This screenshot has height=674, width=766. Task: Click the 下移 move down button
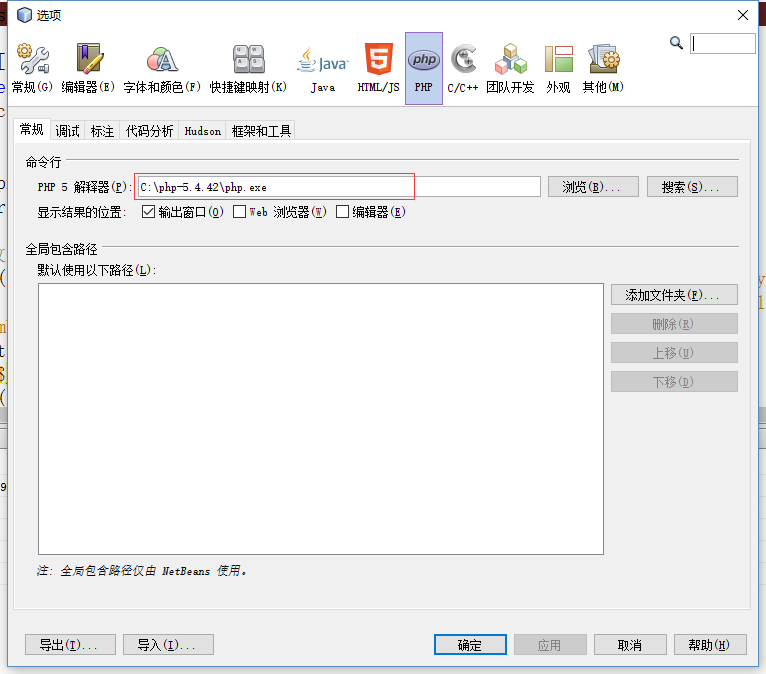674,381
